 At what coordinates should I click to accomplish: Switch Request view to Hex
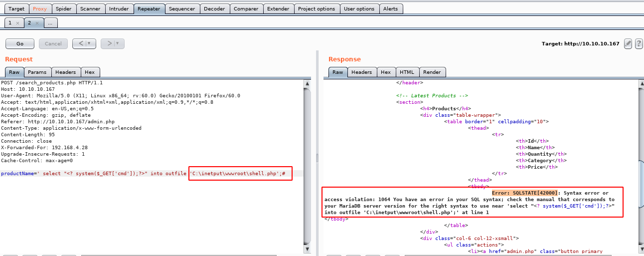pos(89,72)
